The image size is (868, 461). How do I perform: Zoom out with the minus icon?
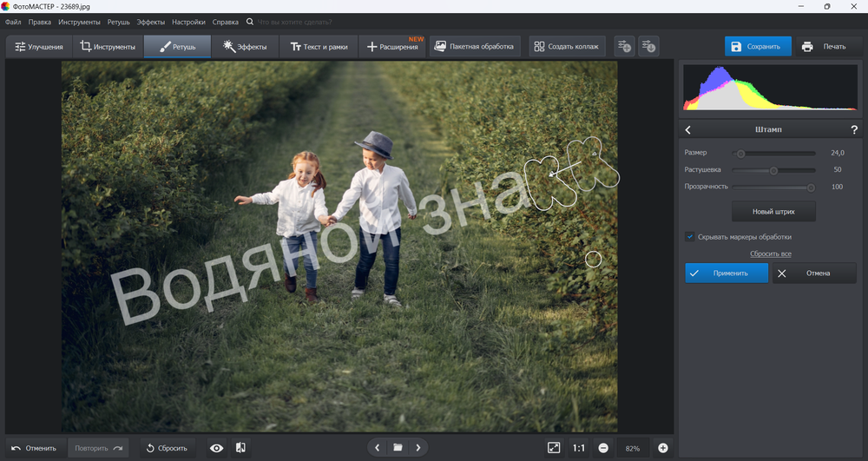pos(603,448)
